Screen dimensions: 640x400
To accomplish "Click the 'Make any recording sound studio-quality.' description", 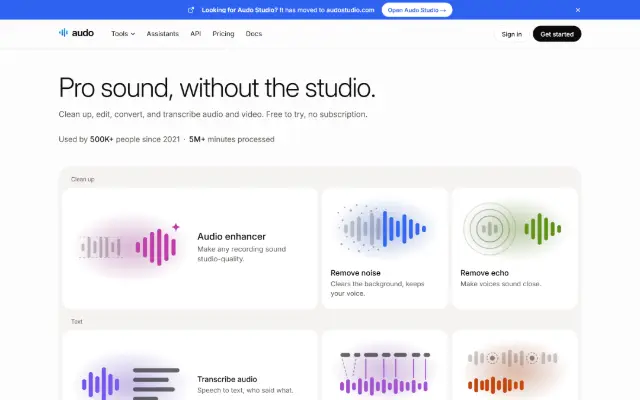I will pyautogui.click(x=242, y=254).
